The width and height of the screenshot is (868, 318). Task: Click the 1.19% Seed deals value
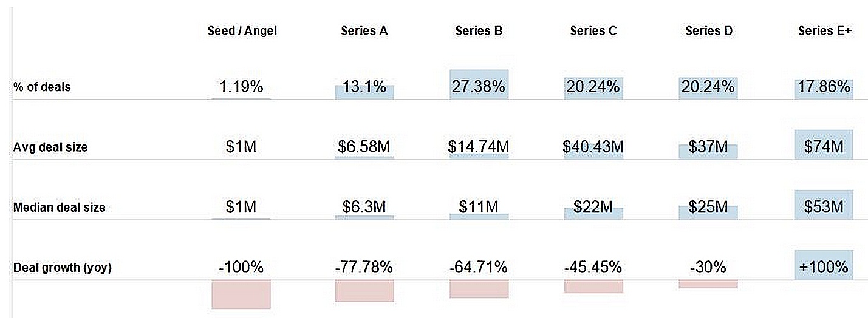tap(242, 87)
